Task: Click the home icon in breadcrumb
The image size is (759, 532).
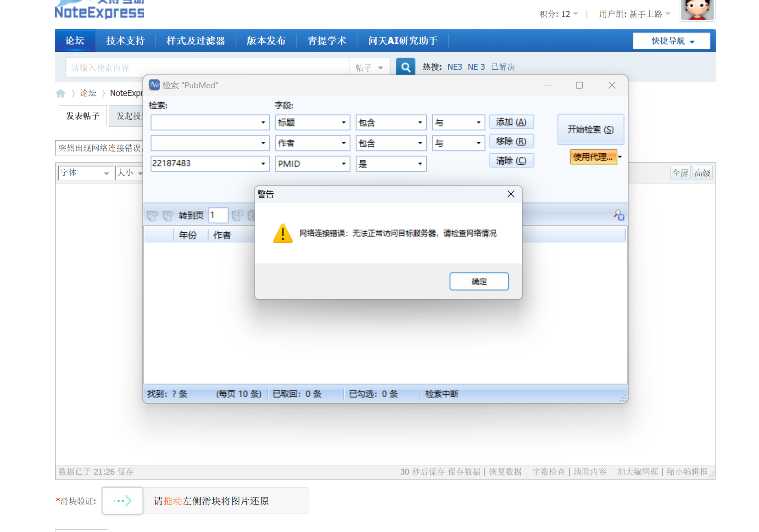Action: click(61, 93)
